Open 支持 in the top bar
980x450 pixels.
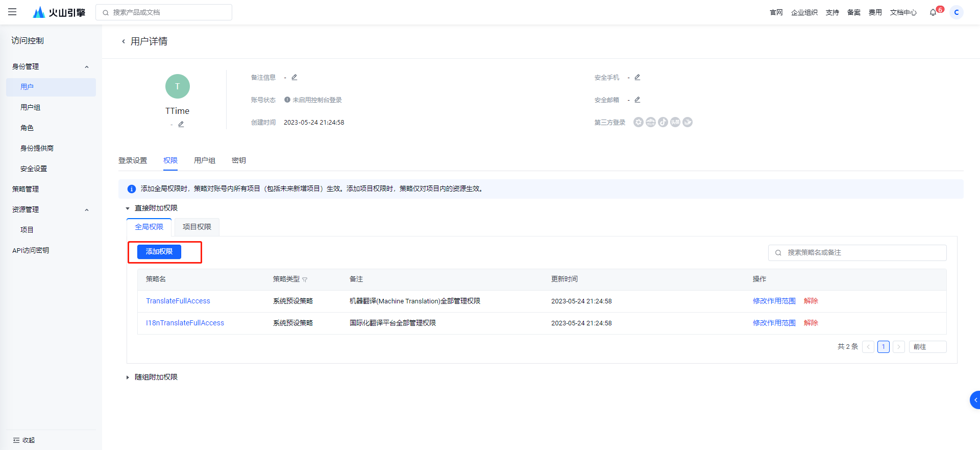[x=832, y=12]
